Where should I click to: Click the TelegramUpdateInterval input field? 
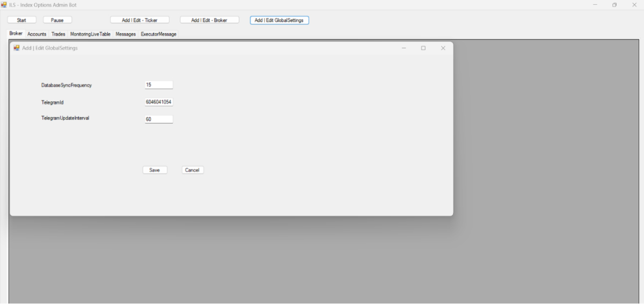[159, 119]
